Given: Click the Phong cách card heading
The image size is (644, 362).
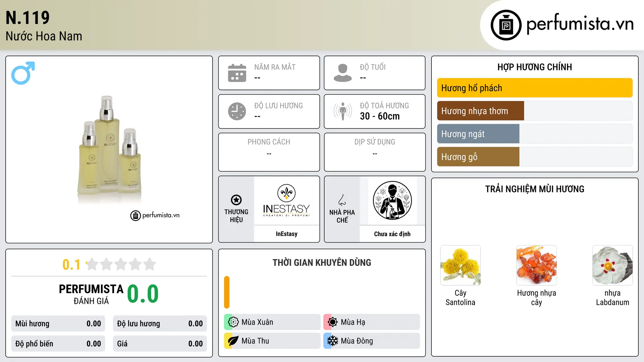Looking at the screenshot, I should pos(269,142).
